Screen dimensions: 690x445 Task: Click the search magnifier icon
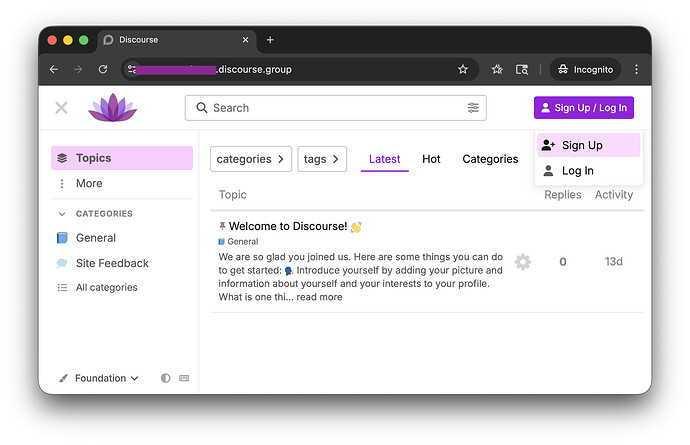(202, 108)
